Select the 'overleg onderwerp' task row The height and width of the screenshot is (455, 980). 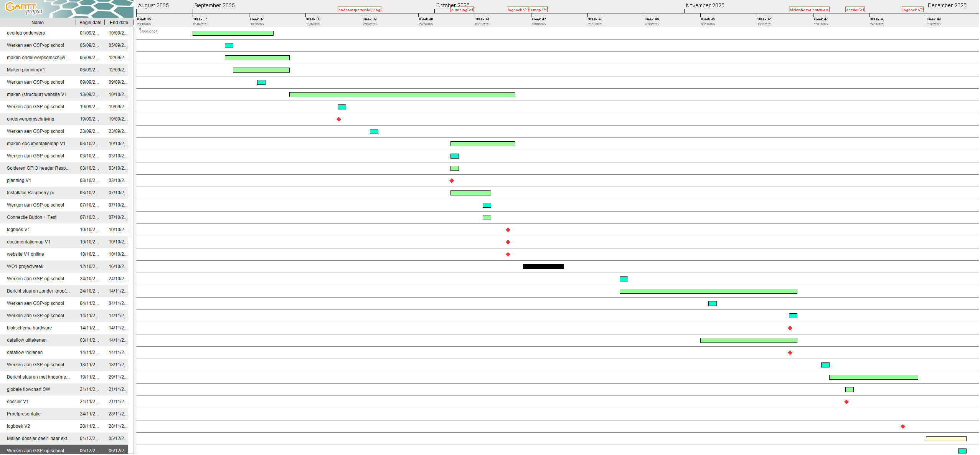coord(26,33)
